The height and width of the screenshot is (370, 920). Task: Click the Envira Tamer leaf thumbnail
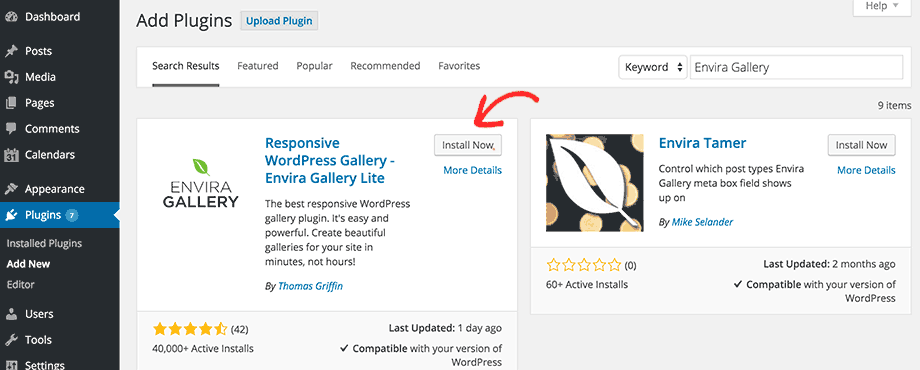pyautogui.click(x=594, y=183)
